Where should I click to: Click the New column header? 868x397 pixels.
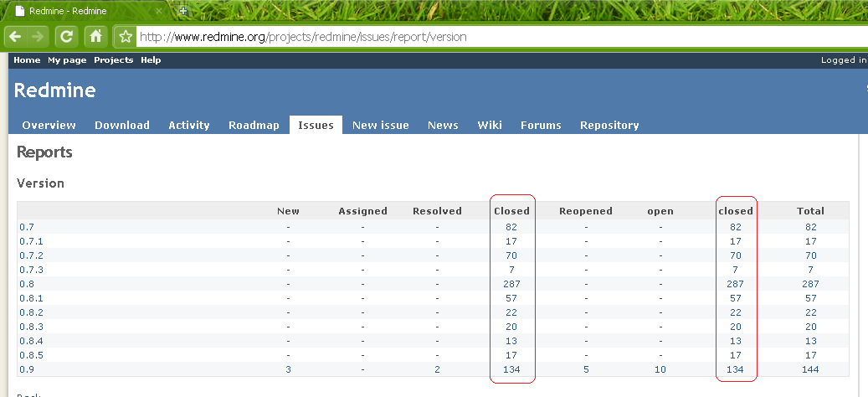(x=289, y=211)
